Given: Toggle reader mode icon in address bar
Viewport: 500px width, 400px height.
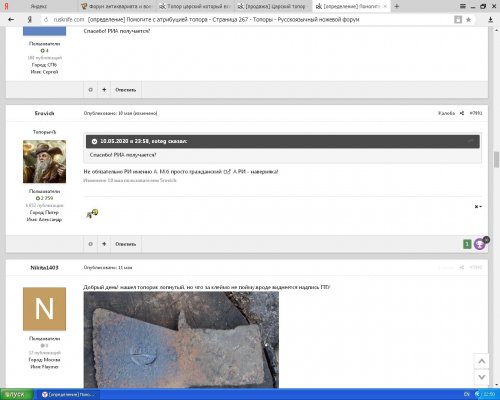Looking at the screenshot, I should (x=458, y=20).
